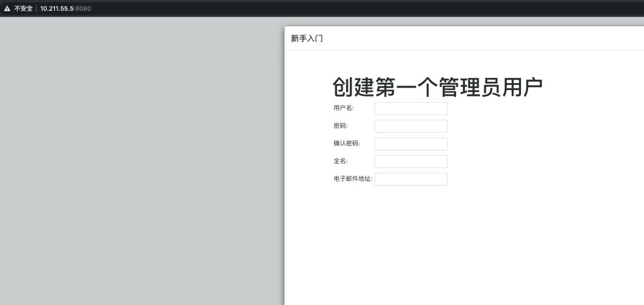Click the "不安全" not-secure indicator text
The height and width of the screenshot is (305, 644).
pyautogui.click(x=23, y=8)
